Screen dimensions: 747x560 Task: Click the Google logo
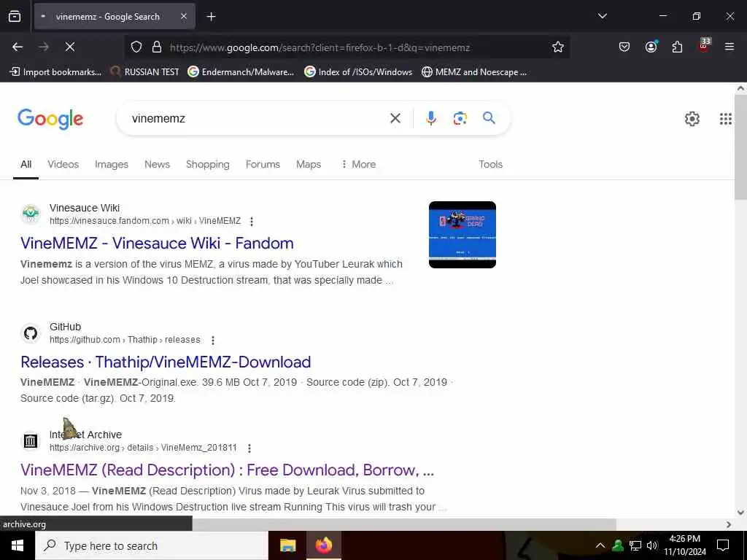tap(50, 119)
